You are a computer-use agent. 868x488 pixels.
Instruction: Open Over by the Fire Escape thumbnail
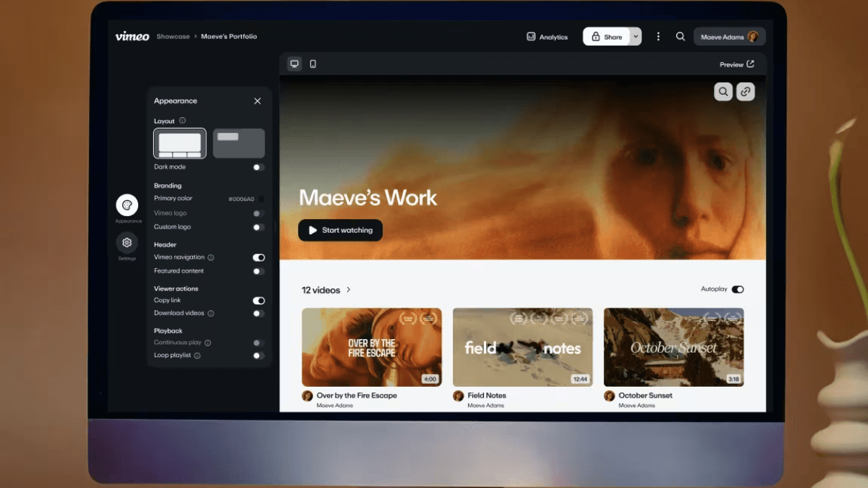click(x=372, y=347)
